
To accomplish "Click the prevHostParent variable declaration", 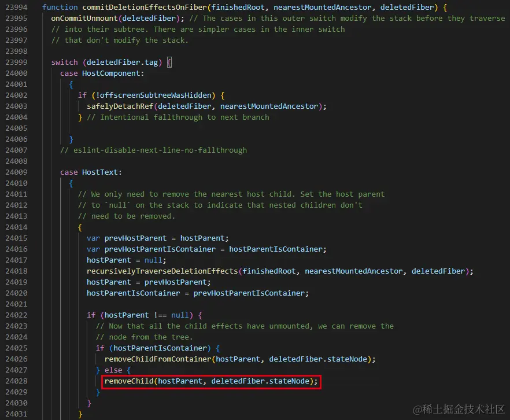I will click(x=157, y=238).
